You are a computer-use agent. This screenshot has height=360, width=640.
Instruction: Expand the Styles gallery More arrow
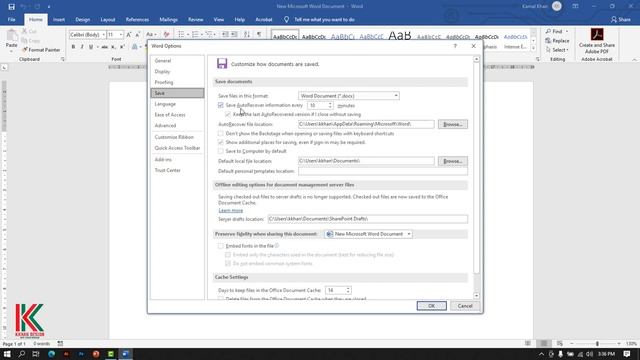[x=533, y=49]
